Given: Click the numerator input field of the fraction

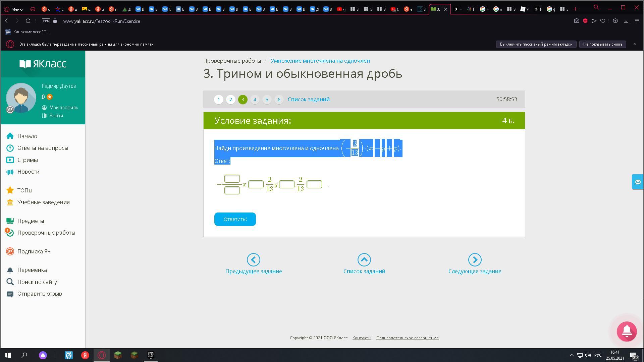Looking at the screenshot, I should 232,179.
